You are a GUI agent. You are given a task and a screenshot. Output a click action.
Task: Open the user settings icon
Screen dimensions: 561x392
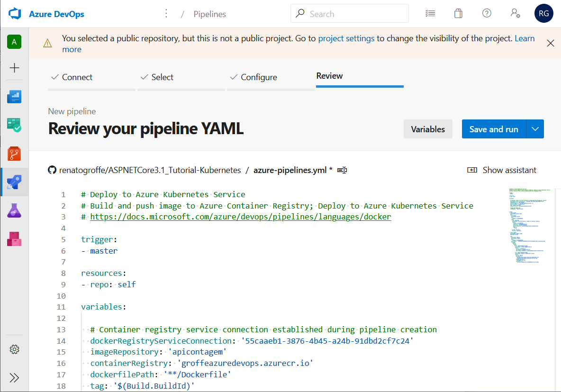pyautogui.click(x=515, y=13)
